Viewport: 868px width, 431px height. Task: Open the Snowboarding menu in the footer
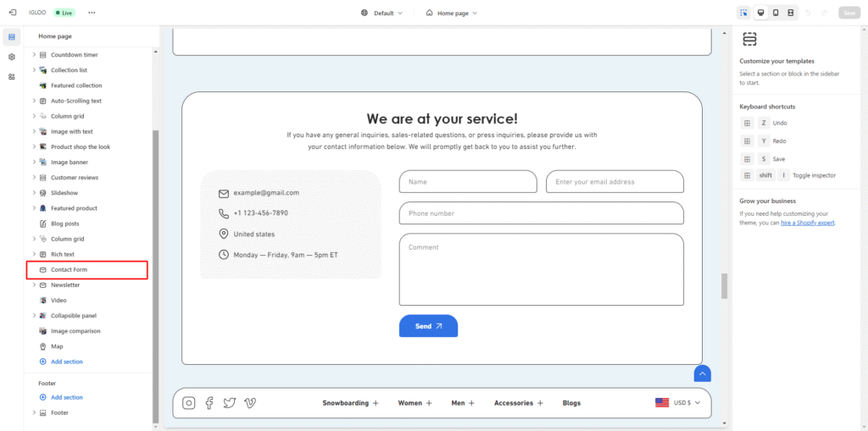[x=350, y=403]
